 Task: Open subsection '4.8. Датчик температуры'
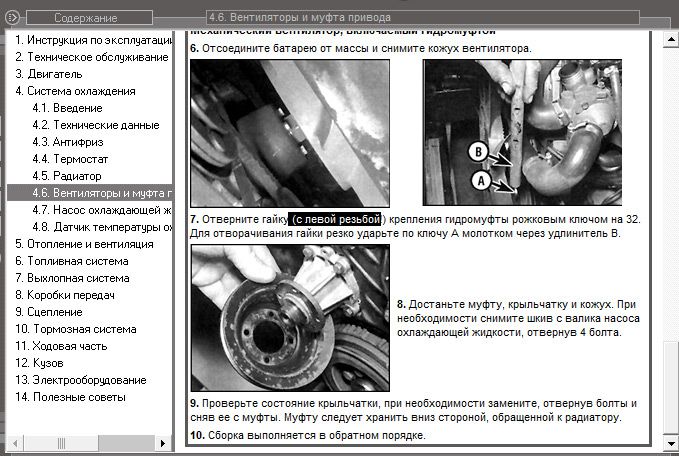(x=102, y=227)
